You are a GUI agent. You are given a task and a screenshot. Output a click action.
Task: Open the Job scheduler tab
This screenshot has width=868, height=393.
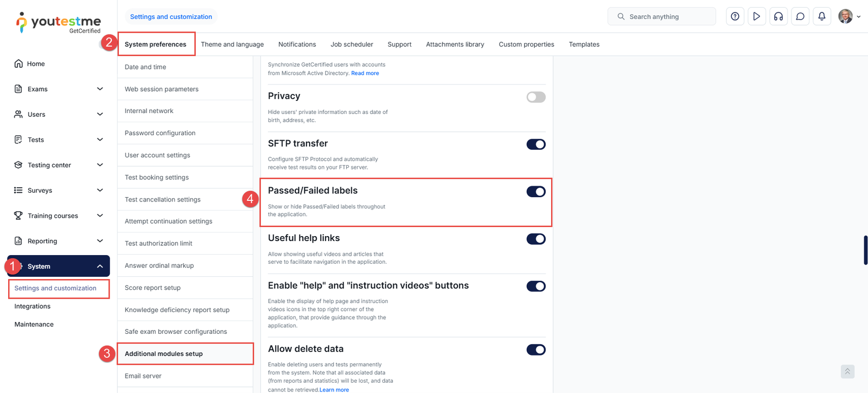tap(352, 45)
